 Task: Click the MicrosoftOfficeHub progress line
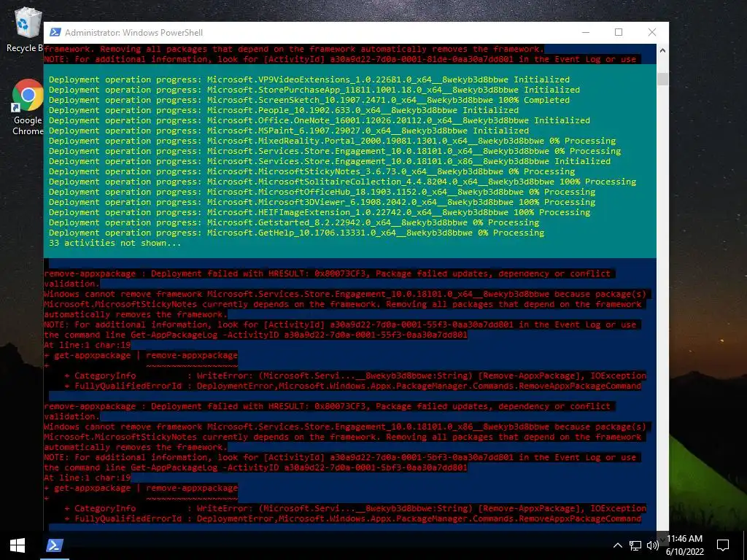322,192
